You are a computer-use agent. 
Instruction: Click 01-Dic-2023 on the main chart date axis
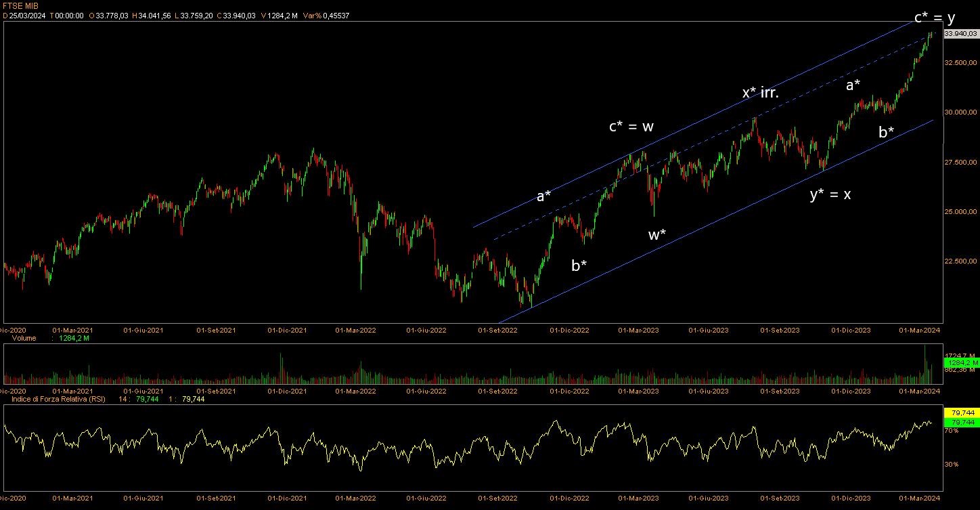(851, 331)
